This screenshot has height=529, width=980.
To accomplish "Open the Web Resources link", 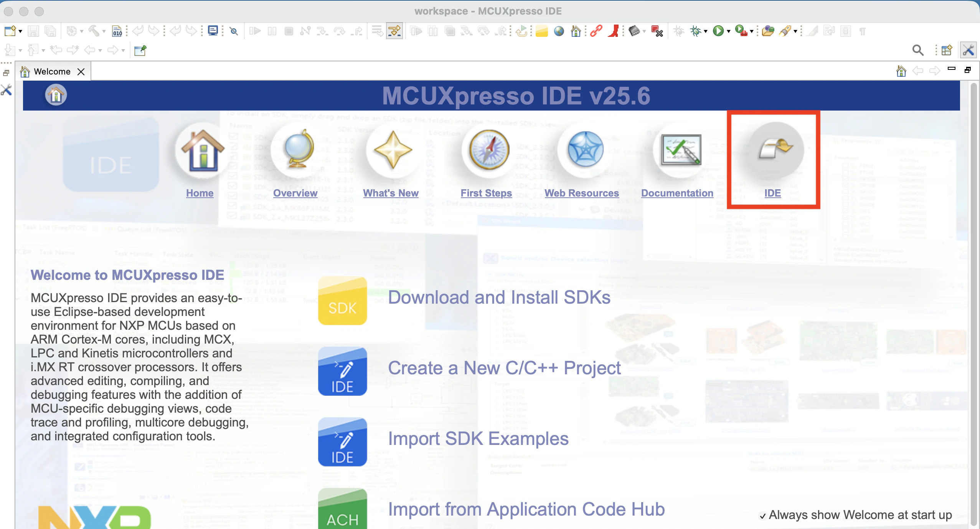I will click(582, 193).
